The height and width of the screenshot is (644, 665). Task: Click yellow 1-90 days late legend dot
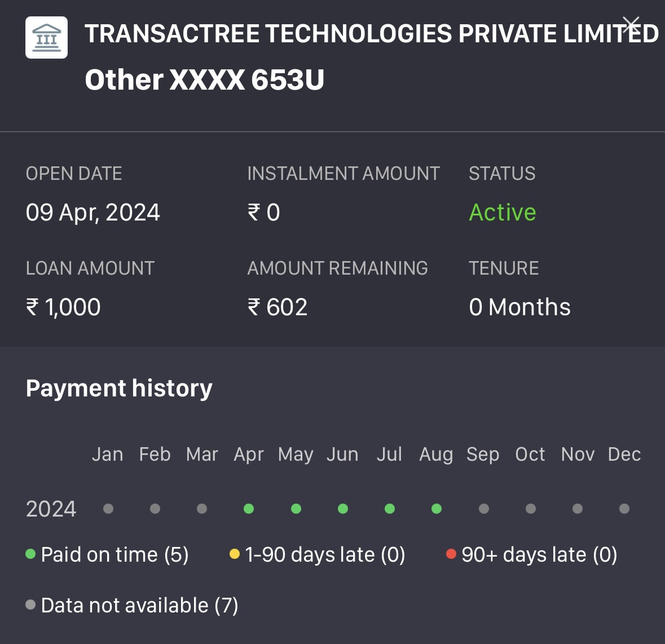tap(235, 554)
